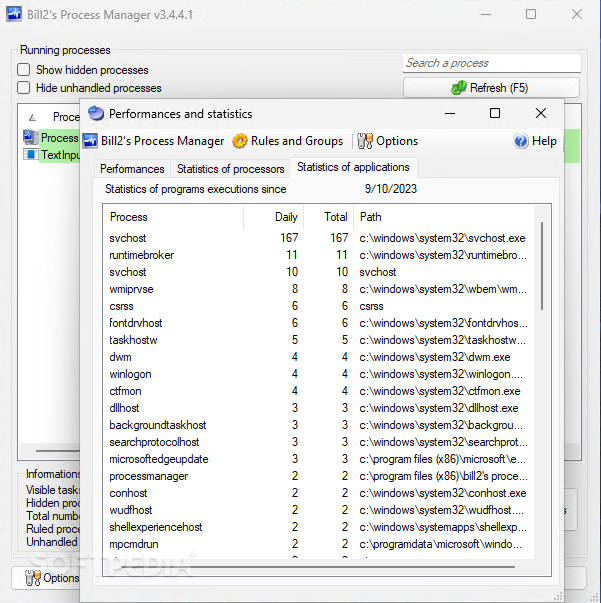Click the Help button in statistics window
The width and height of the screenshot is (601, 603).
(535, 141)
